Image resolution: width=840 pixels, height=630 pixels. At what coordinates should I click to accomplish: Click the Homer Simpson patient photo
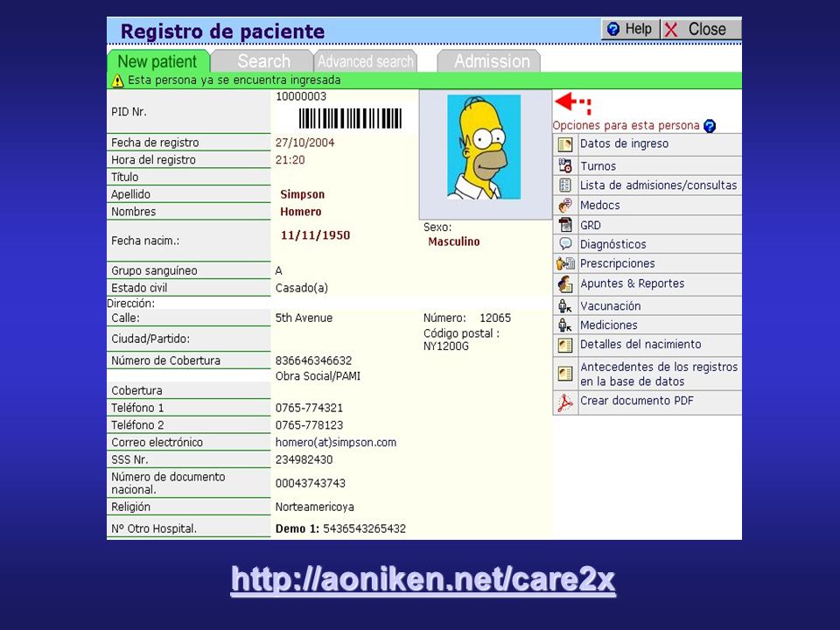point(484,147)
